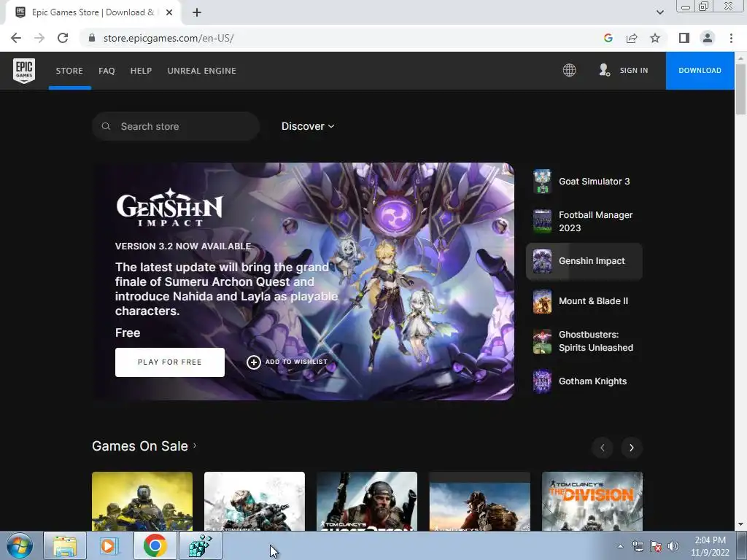Screen dimensions: 747x560
Task: Select Genshin Impact in carousel list
Action: tap(584, 261)
